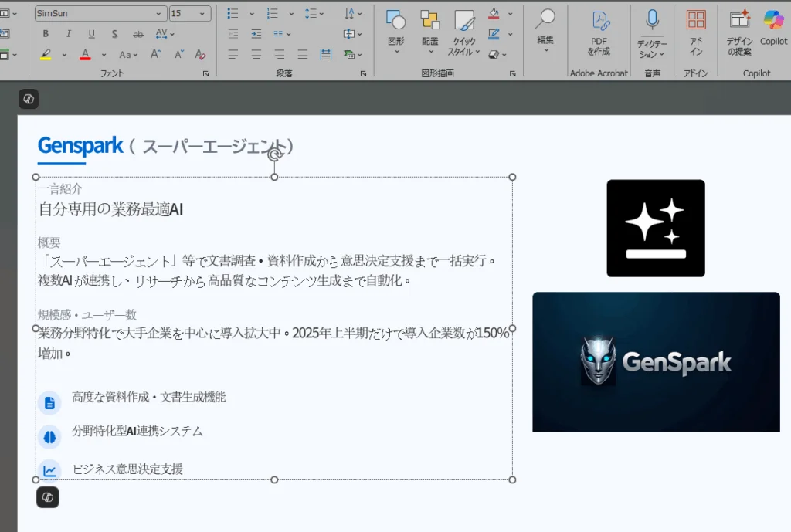Start ディクテーション dictation
Image resolution: width=791 pixels, height=532 pixels.
point(652,34)
